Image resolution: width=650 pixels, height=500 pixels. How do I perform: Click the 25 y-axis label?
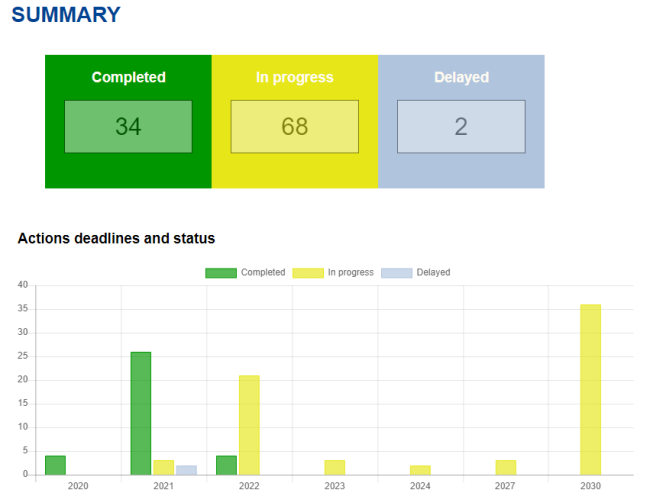point(23,356)
